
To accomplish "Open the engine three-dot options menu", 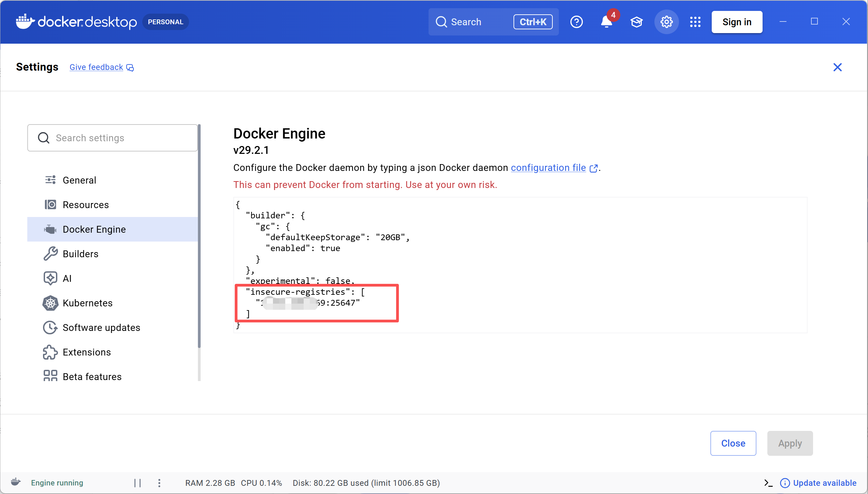I will pos(159,483).
